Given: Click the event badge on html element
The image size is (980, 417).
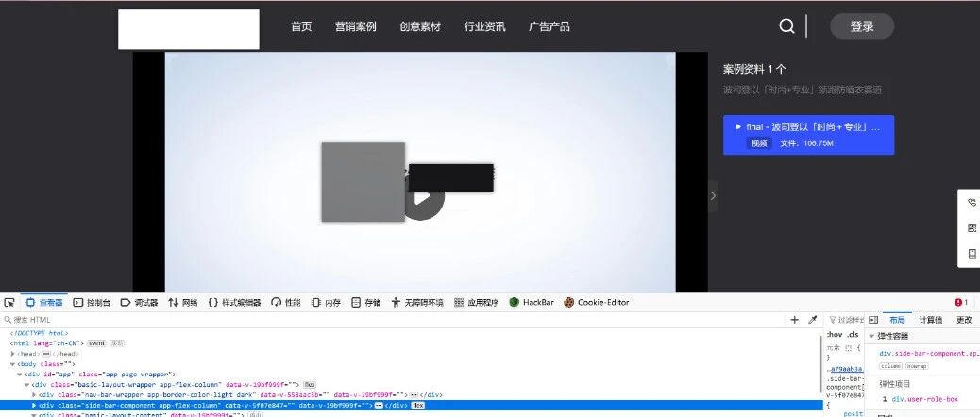Looking at the screenshot, I should (x=96, y=343).
